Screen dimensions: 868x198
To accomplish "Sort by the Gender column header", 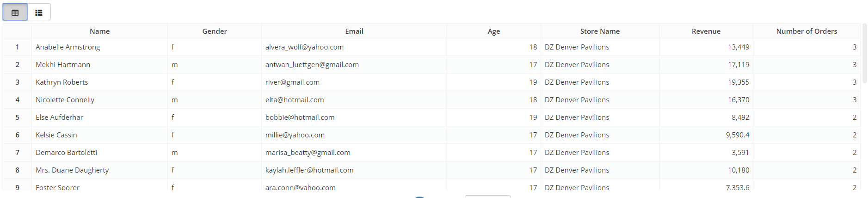I will (215, 31).
